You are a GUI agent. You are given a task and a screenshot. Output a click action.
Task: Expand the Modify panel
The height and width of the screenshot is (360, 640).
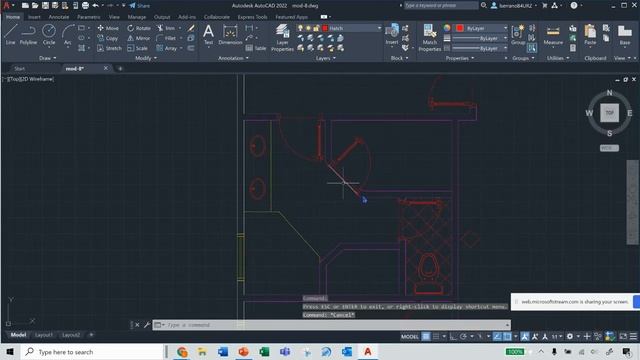(146, 58)
